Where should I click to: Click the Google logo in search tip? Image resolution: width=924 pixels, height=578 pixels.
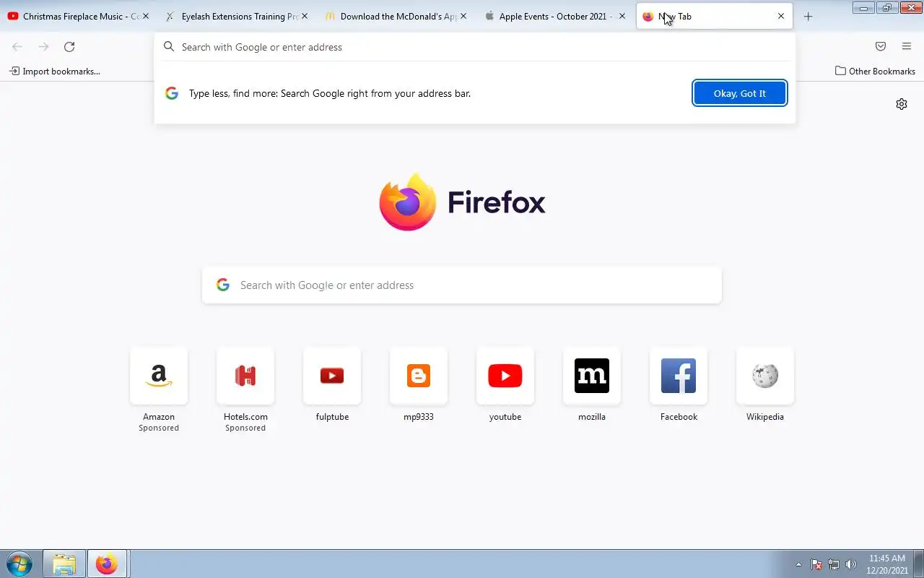coord(172,93)
